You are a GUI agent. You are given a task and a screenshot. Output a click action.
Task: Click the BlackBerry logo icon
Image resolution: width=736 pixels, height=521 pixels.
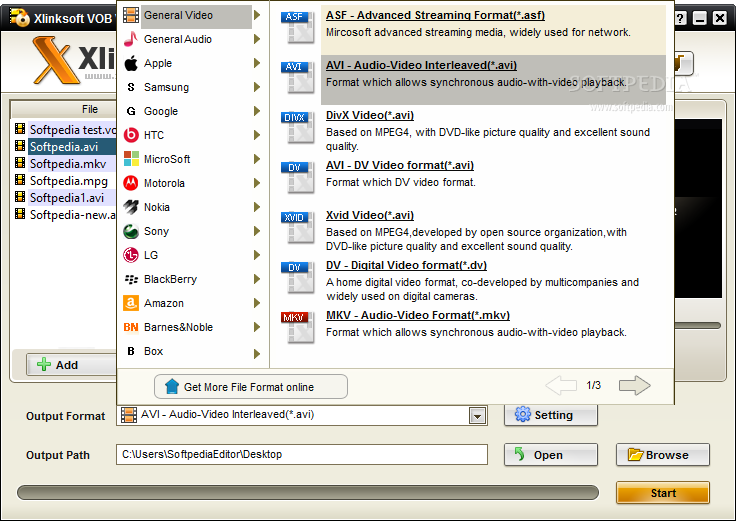click(131, 279)
